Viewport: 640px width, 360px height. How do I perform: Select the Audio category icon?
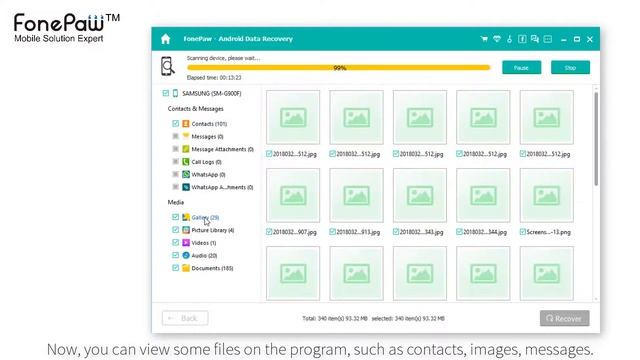click(x=186, y=255)
